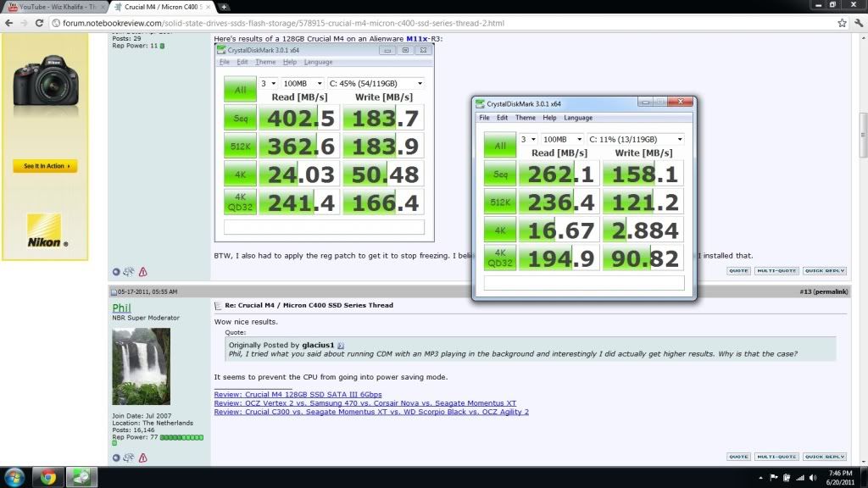Click the Chrome back arrow
Image resolution: width=868 pixels, height=488 pixels.
pyautogui.click(x=8, y=23)
